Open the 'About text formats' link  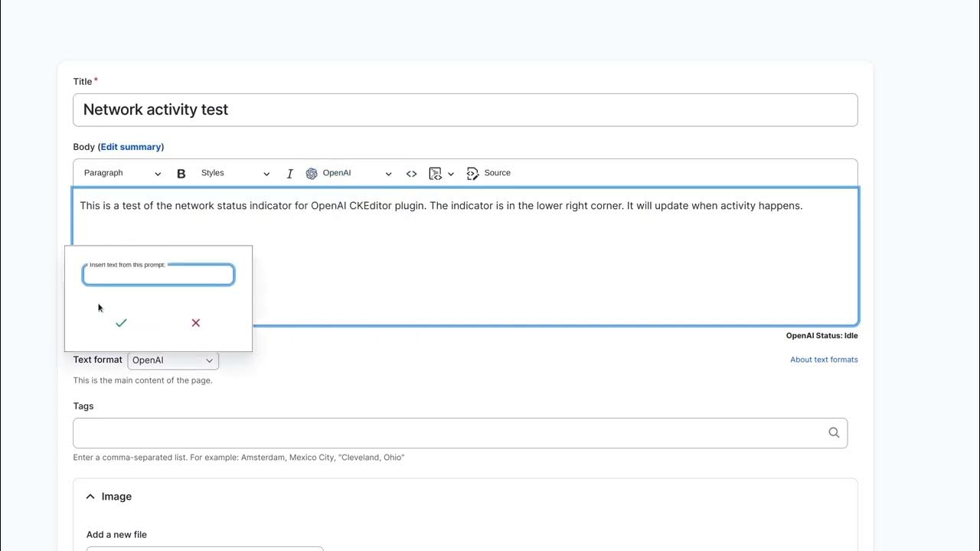pos(824,360)
